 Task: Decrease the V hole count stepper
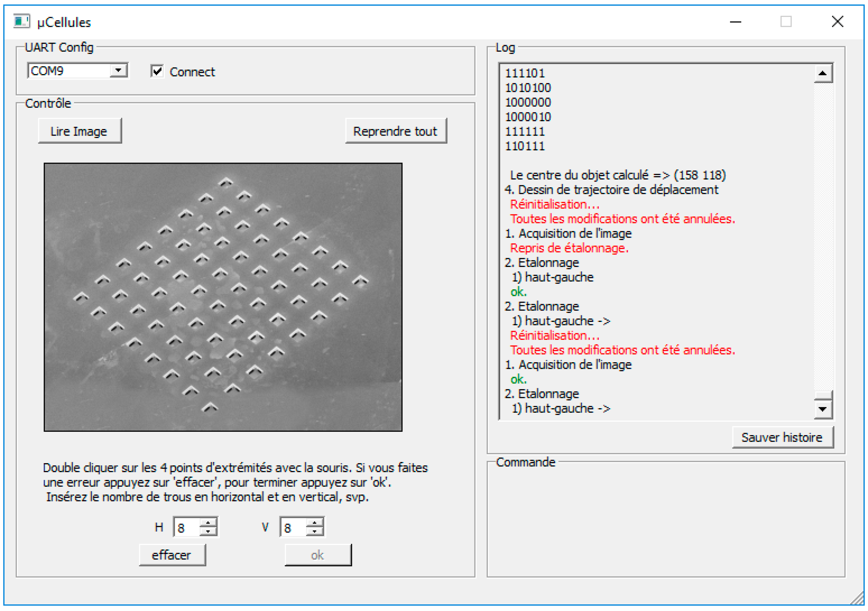click(315, 532)
